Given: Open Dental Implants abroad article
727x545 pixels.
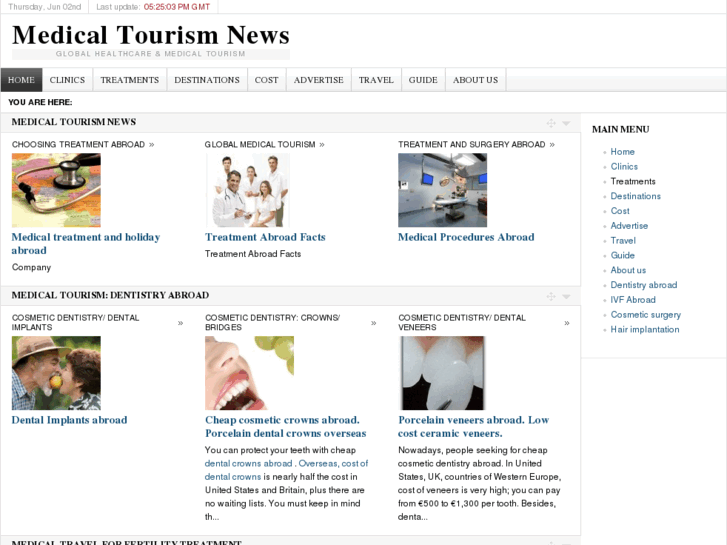Looking at the screenshot, I should 69,420.
